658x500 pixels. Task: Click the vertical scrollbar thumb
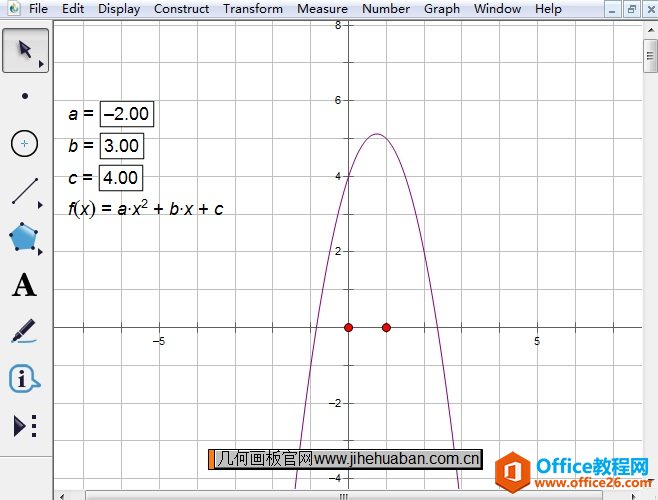coord(650,56)
